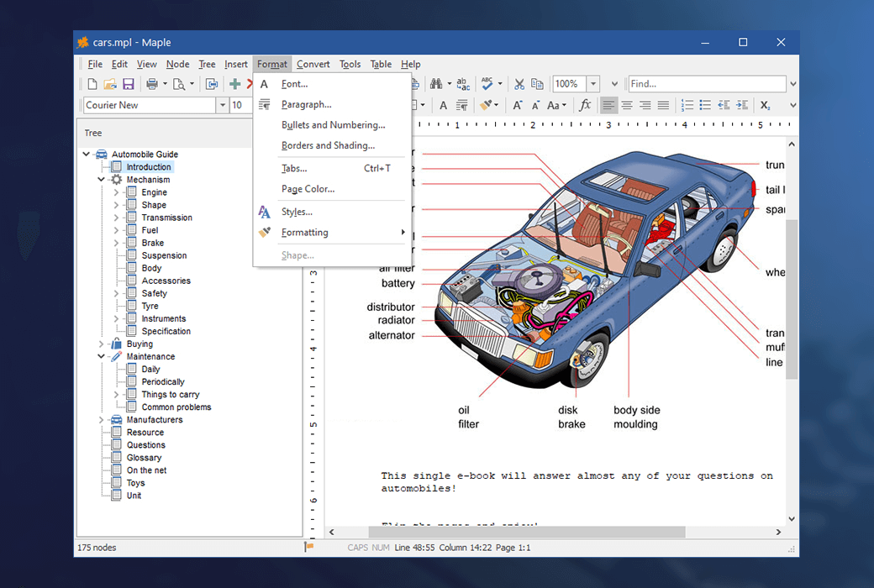The width and height of the screenshot is (874, 588).
Task: Collapse the Maintenance tree node
Action: pos(101,357)
